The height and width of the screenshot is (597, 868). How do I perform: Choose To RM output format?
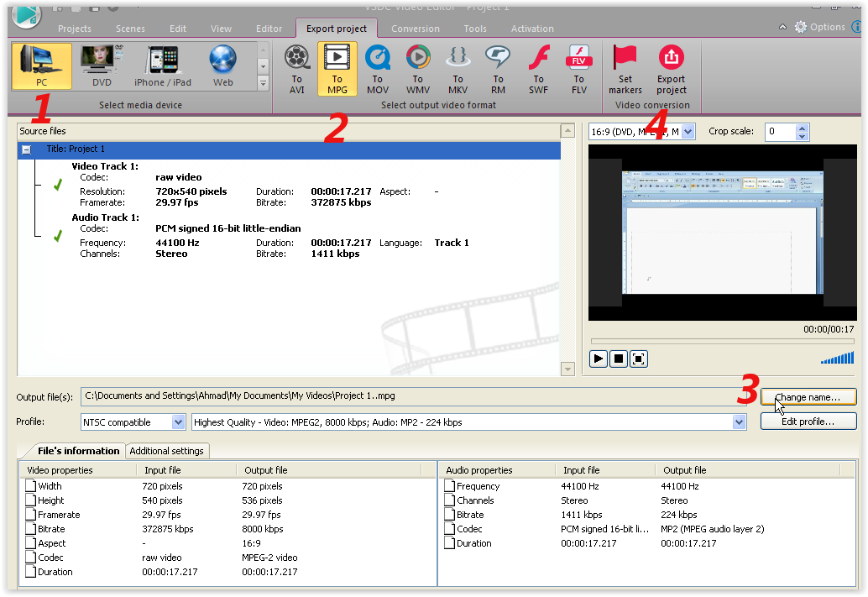[x=498, y=69]
